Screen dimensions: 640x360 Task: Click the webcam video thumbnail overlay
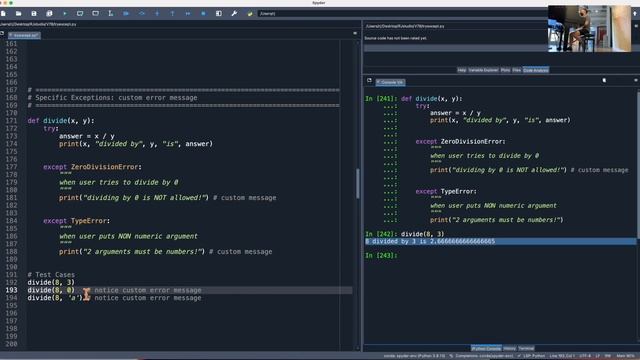(589, 29)
